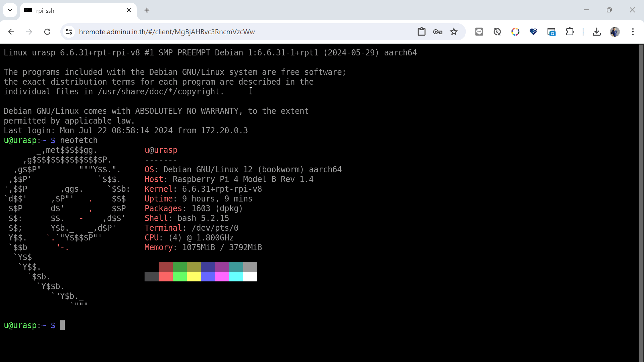Open the password manager key icon

pyautogui.click(x=438, y=32)
